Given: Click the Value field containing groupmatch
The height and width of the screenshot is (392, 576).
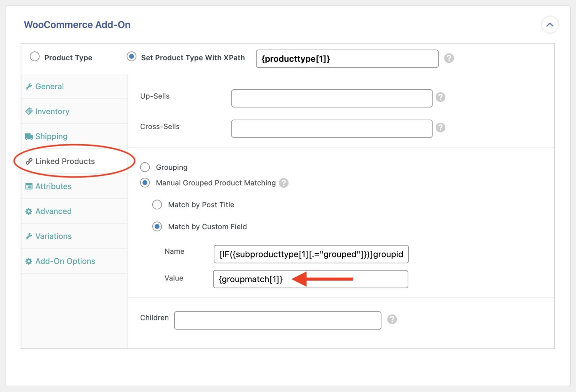Looking at the screenshot, I should 247,279.
